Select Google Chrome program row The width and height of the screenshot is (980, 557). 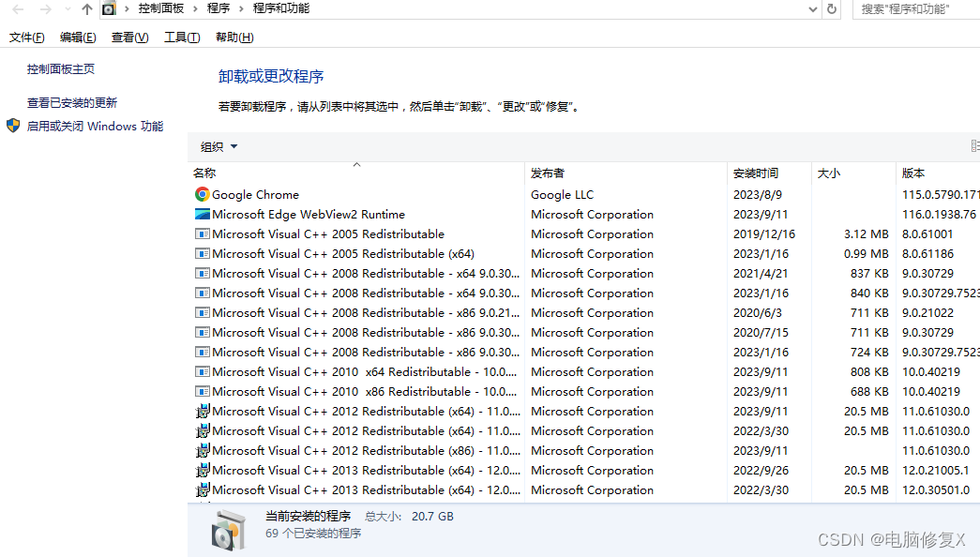point(583,194)
